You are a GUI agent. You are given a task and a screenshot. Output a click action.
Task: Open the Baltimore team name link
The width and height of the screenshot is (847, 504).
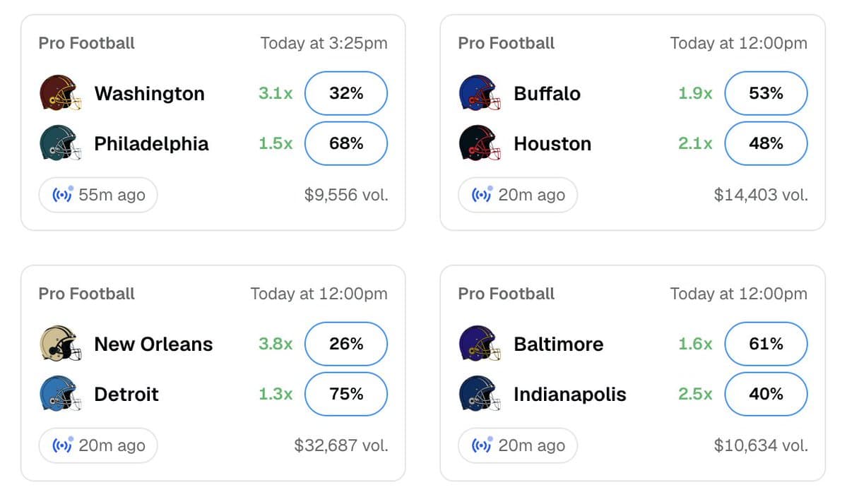[x=559, y=344]
